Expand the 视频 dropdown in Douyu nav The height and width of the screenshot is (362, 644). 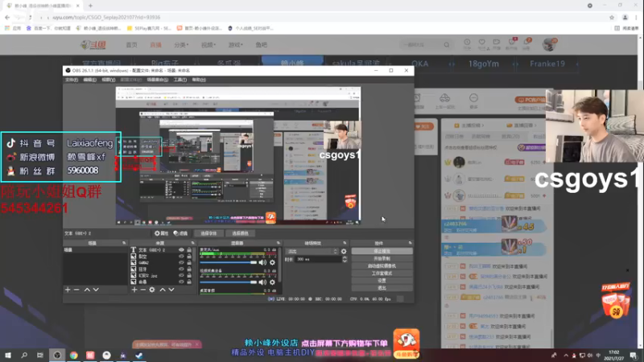pos(208,45)
